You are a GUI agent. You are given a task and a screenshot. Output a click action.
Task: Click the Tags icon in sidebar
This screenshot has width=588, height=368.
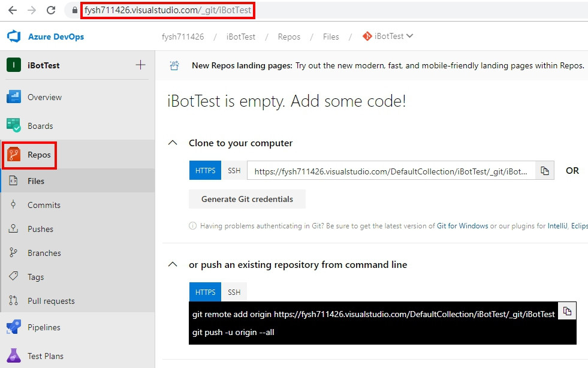(14, 276)
